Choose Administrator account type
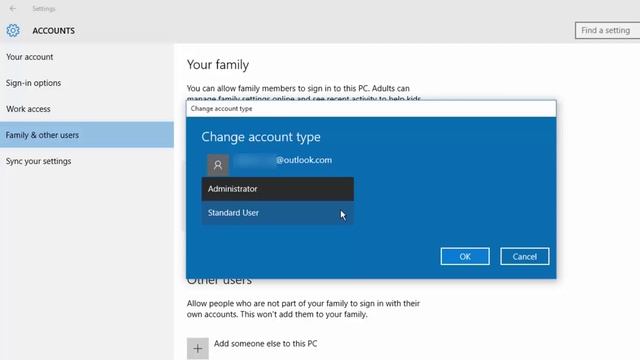This screenshot has height=360, width=640. [x=278, y=189]
